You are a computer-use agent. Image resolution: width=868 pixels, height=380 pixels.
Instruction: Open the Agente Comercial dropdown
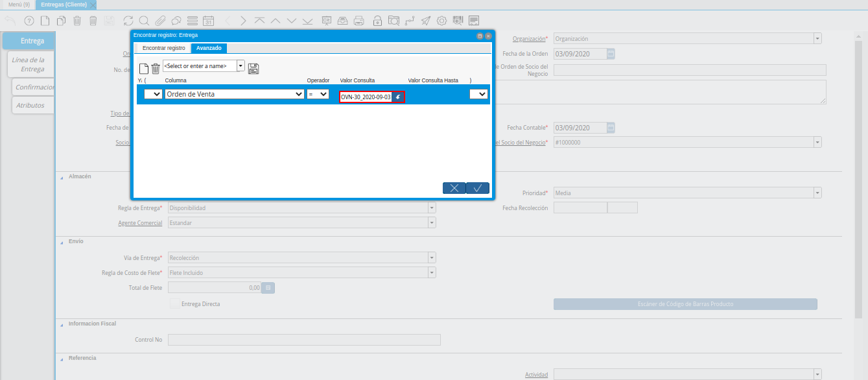tap(432, 222)
